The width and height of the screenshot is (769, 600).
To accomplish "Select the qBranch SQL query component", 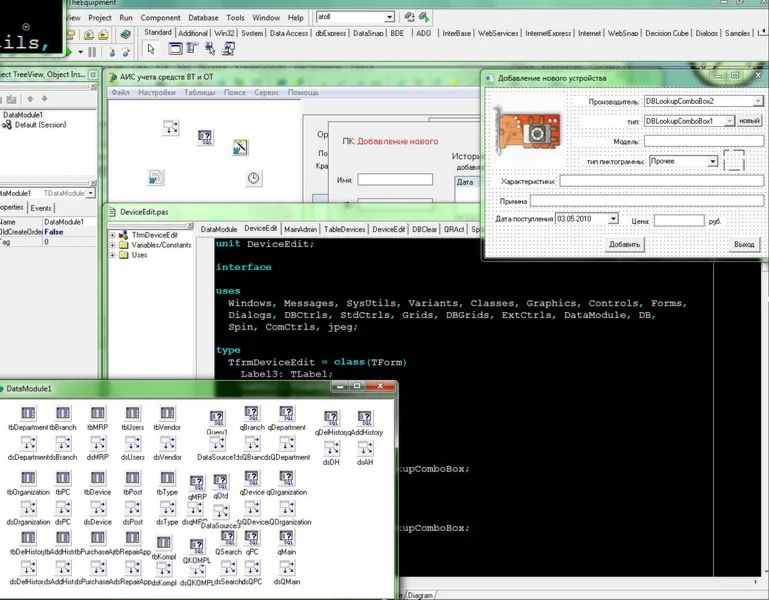I will coord(251,415).
